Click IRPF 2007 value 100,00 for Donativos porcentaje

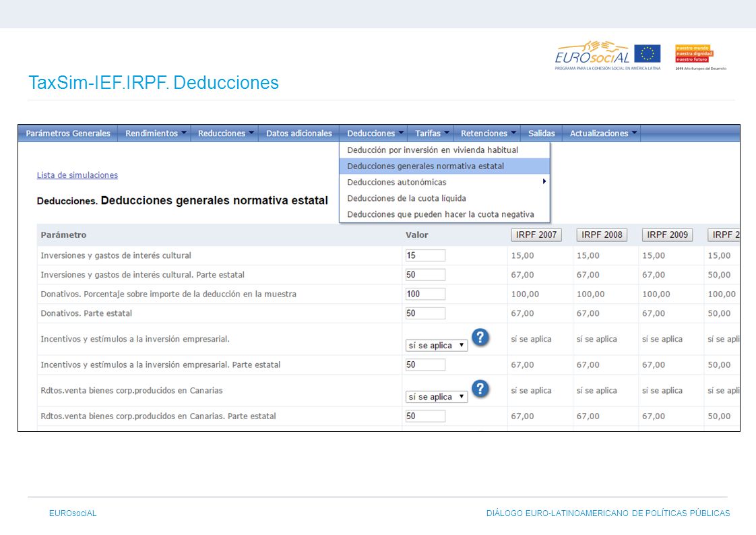[525, 294]
